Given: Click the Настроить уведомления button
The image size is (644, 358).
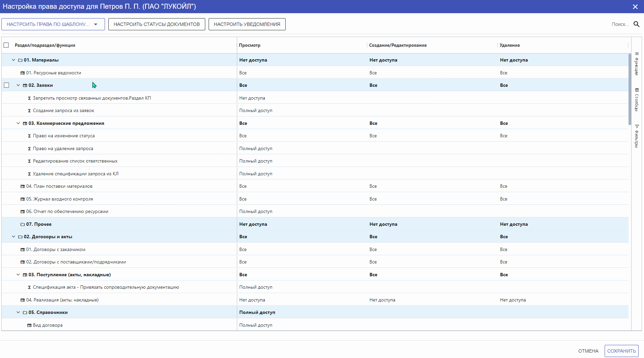Looking at the screenshot, I should coord(247,24).
